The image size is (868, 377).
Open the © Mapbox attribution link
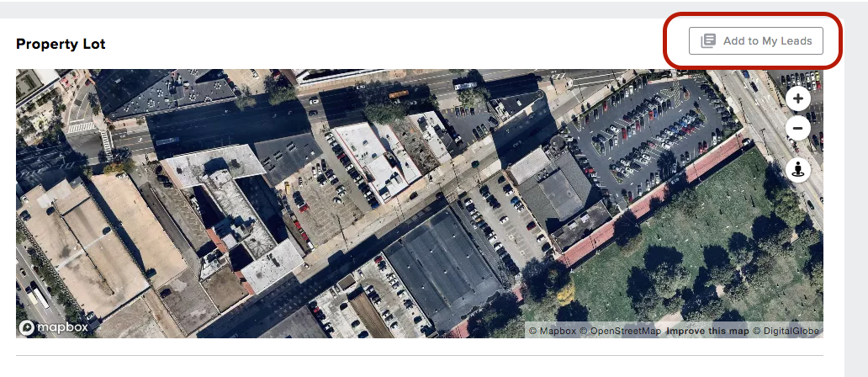pyautogui.click(x=553, y=331)
